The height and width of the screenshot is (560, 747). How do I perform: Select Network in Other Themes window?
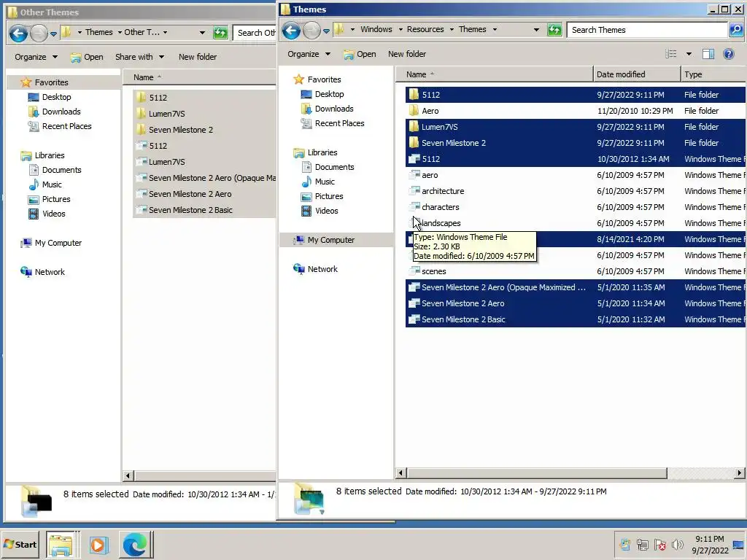pyautogui.click(x=43, y=272)
